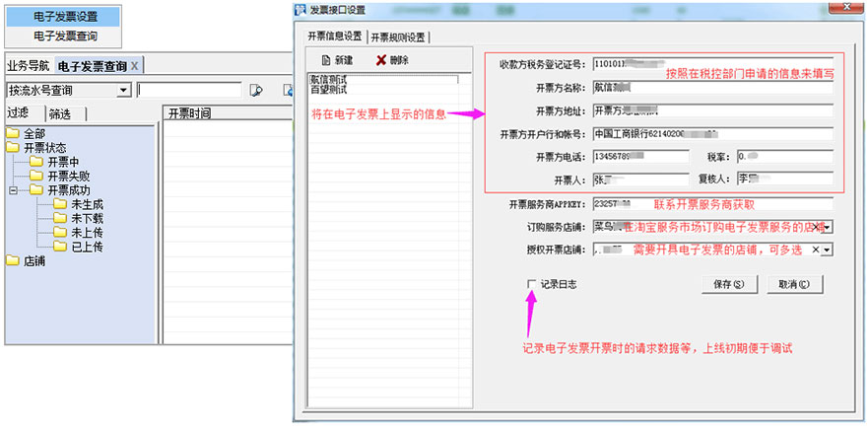This screenshot has height=432, width=868.
Task: Click the 取消(C) button
Action: point(794,284)
